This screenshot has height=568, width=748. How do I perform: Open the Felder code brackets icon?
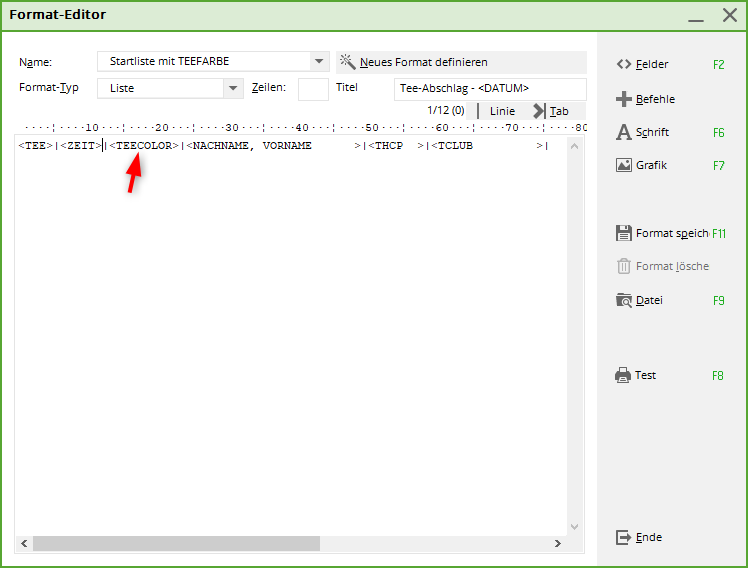pyautogui.click(x=623, y=64)
